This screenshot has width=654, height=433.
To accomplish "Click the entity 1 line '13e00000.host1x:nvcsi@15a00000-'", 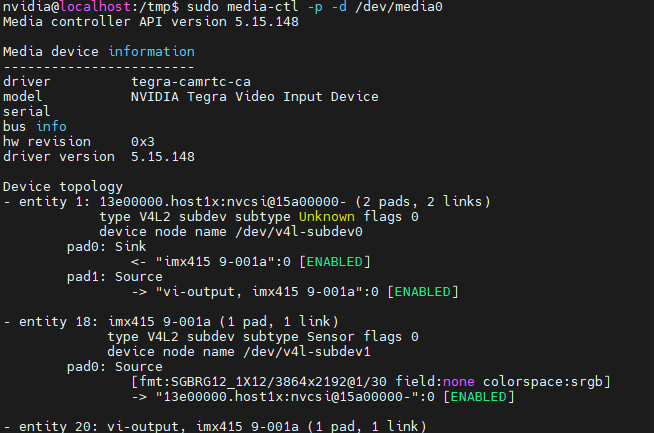I will pos(223,202).
